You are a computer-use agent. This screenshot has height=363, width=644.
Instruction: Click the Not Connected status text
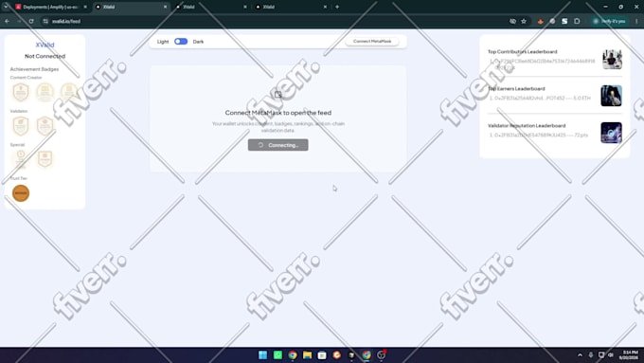[x=45, y=56]
